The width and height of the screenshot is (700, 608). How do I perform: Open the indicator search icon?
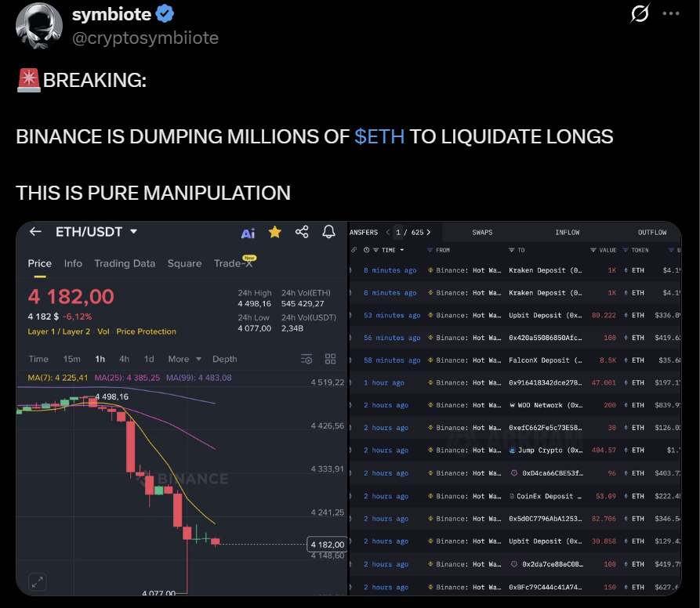[x=306, y=358]
